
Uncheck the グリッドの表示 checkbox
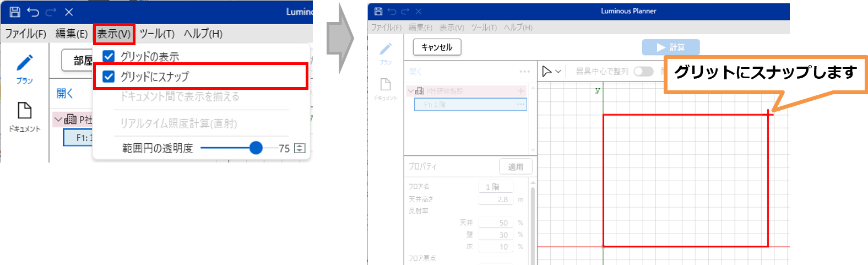[109, 56]
